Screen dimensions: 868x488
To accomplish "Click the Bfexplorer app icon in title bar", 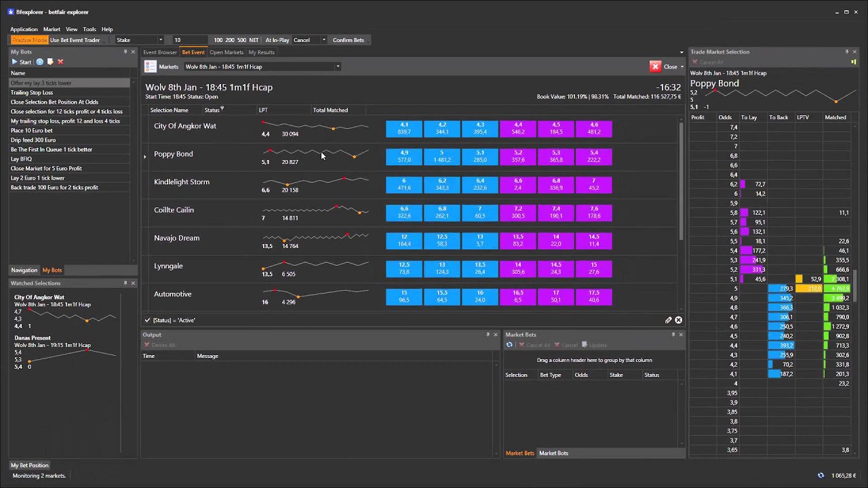I will (10, 12).
